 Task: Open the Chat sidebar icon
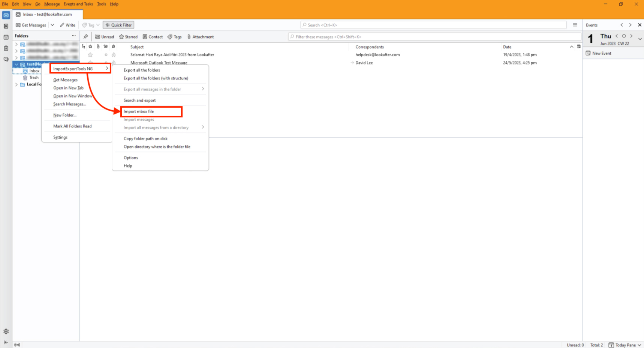pos(6,59)
